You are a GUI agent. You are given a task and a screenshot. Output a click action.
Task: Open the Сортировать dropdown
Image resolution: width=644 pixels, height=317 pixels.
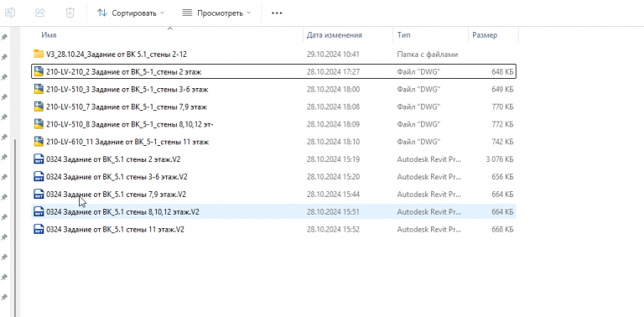(x=130, y=13)
